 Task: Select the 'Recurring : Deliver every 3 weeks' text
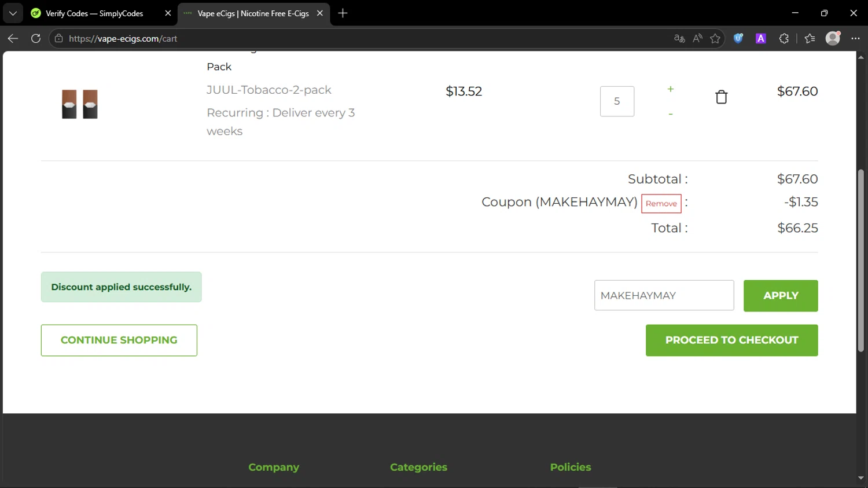[x=281, y=122]
